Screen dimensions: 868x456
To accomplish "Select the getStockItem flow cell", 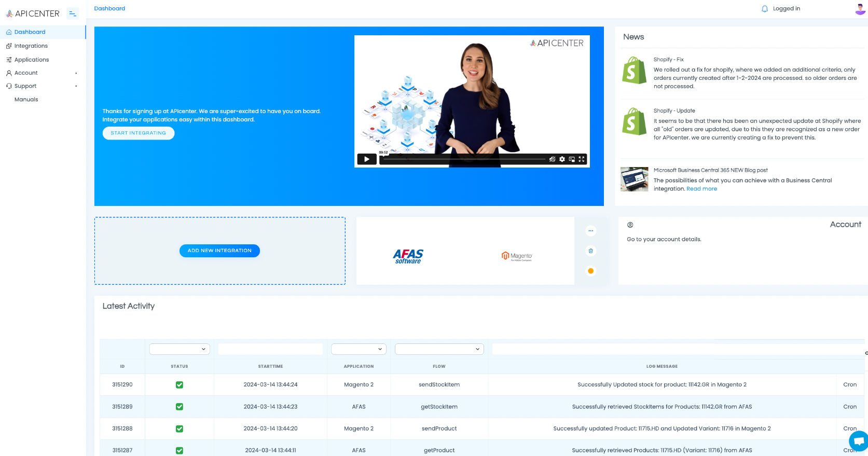I will point(439,407).
